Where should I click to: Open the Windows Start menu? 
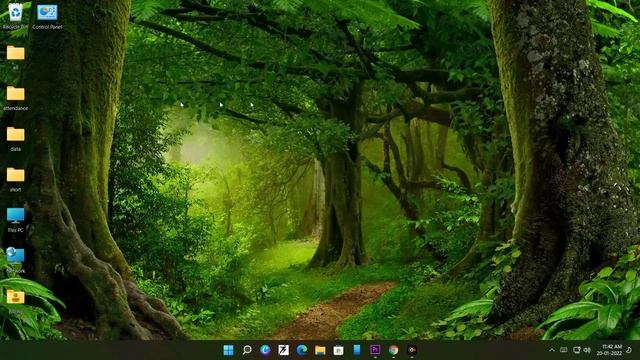(x=229, y=350)
